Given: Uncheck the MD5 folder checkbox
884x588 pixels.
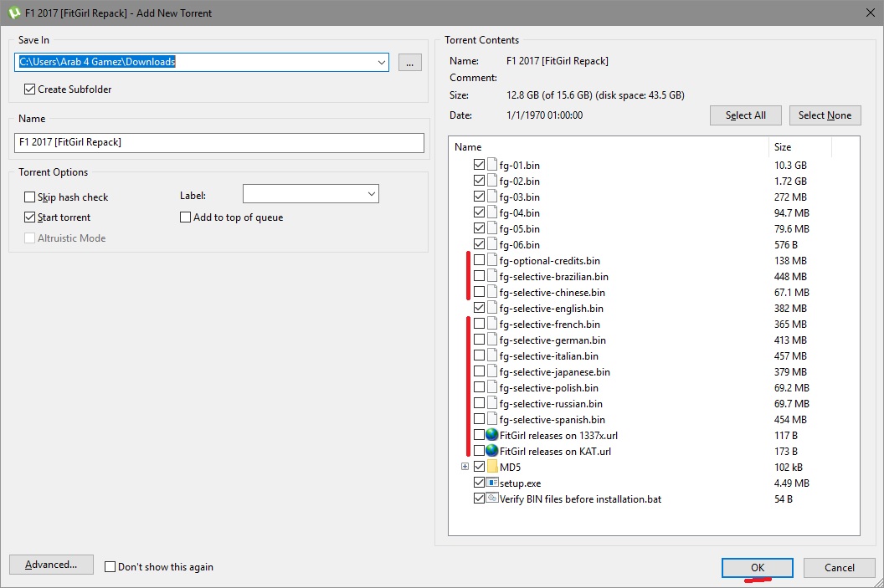Looking at the screenshot, I should coord(479,467).
